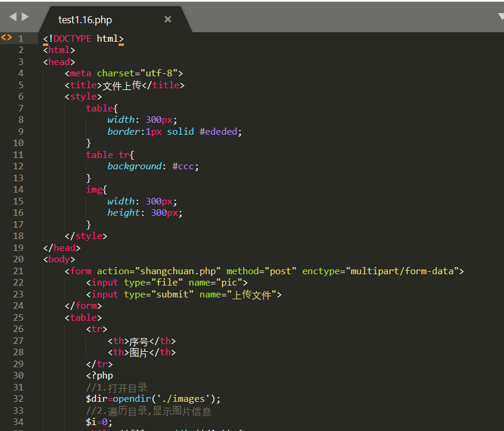Close the test1.16.php tab
This screenshot has width=504, height=431.
click(167, 19)
